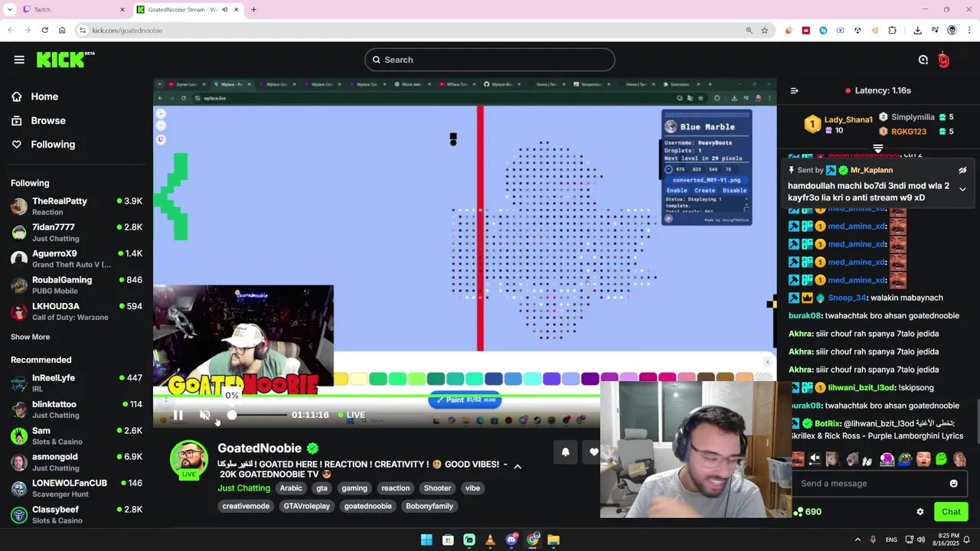Select the reaction tag
Screen dimensions: 980x551
coord(396,488)
